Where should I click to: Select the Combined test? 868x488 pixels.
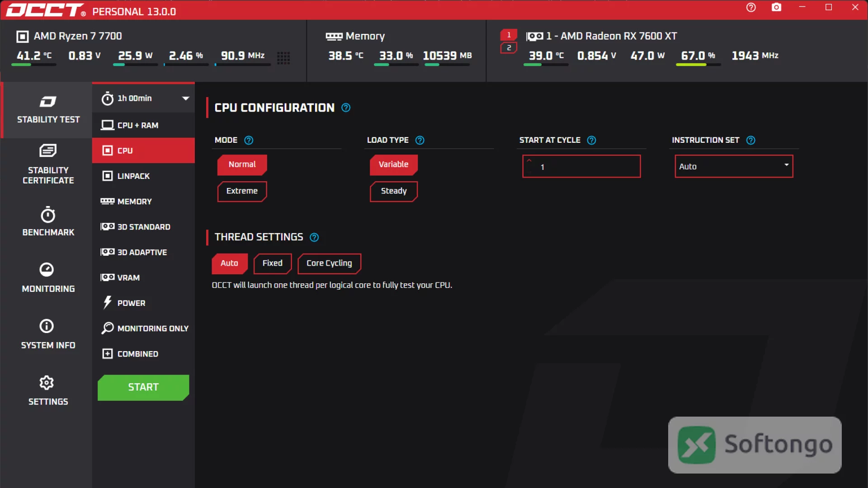point(143,353)
